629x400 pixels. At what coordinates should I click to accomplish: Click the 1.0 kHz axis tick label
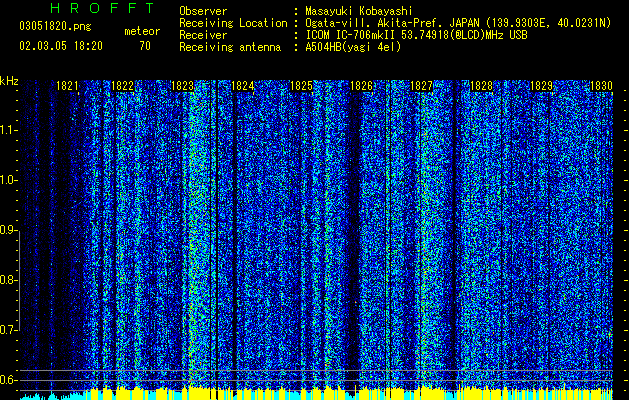[9, 180]
